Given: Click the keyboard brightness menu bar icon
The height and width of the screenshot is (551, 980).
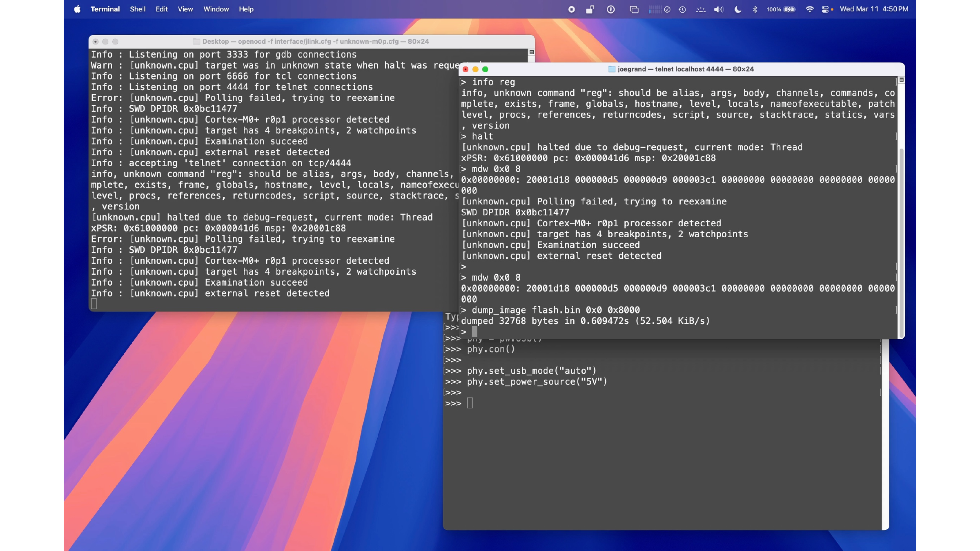Looking at the screenshot, I should tap(701, 9).
